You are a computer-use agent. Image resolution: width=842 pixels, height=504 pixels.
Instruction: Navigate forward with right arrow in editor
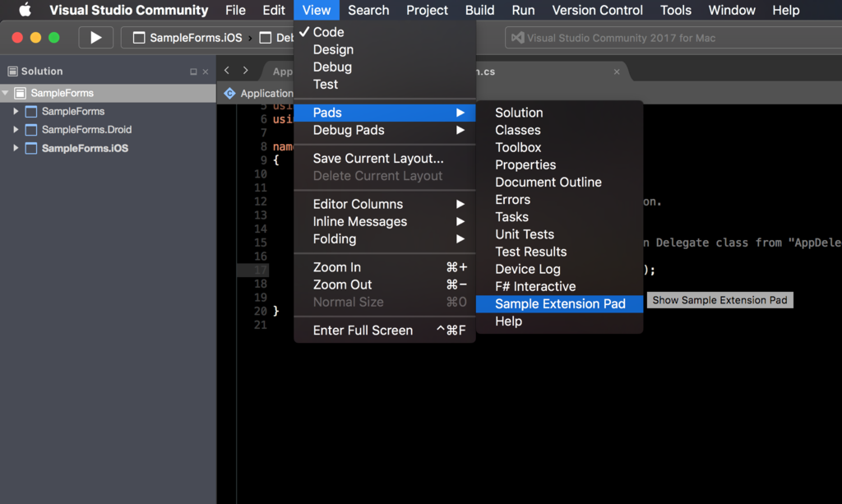[245, 71]
